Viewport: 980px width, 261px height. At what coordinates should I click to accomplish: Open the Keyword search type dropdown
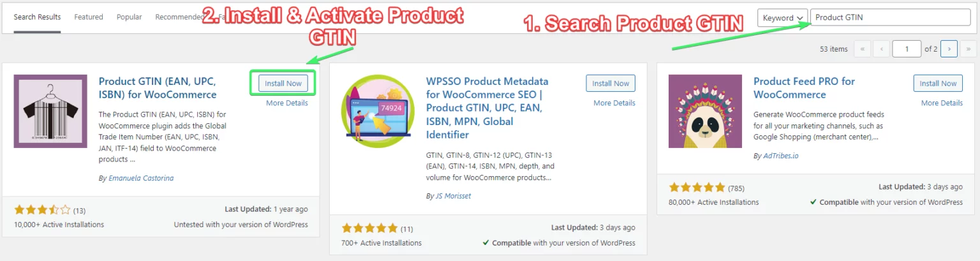[783, 18]
